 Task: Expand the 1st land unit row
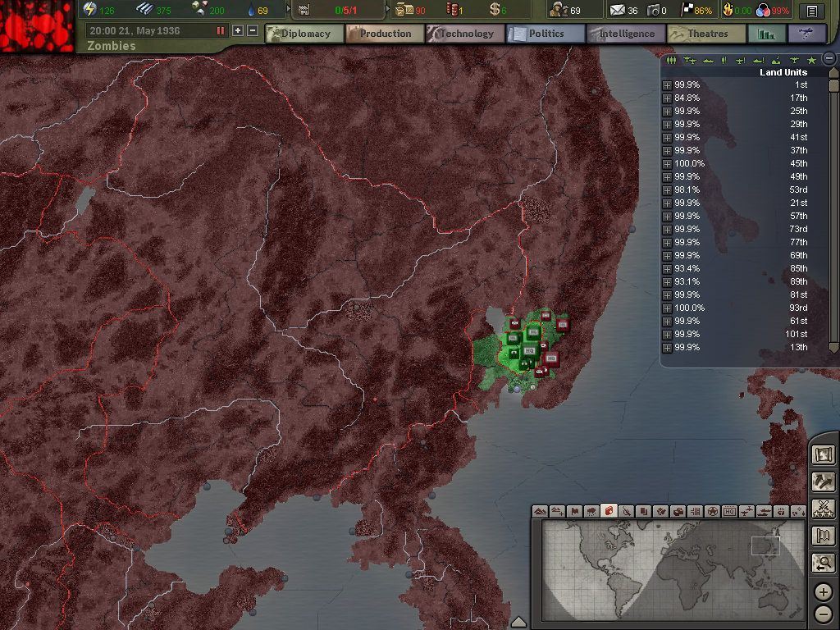[667, 85]
